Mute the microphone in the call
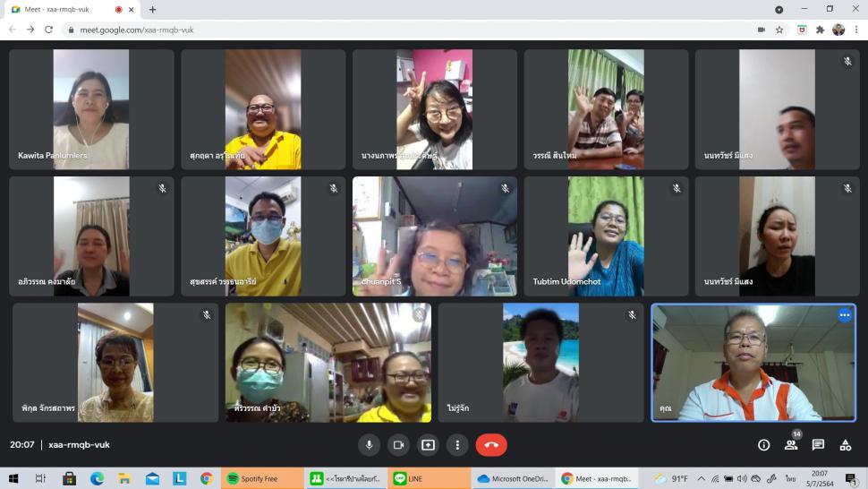 (x=369, y=445)
